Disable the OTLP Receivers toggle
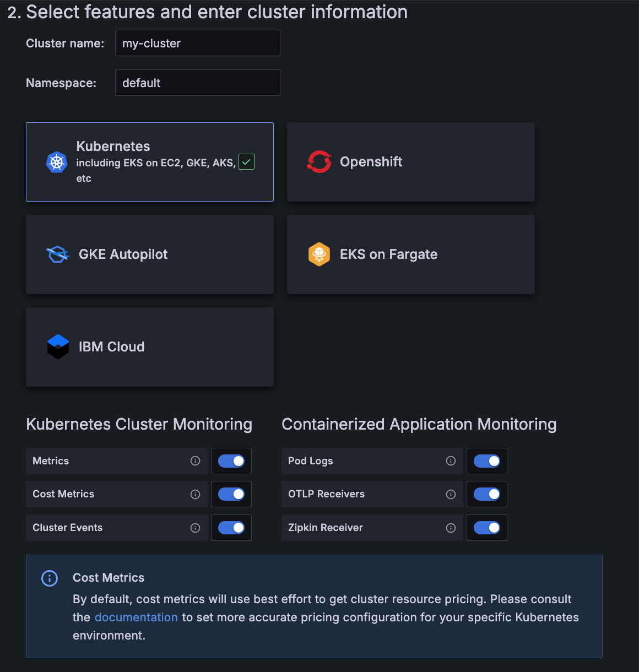The image size is (639, 672). click(487, 494)
